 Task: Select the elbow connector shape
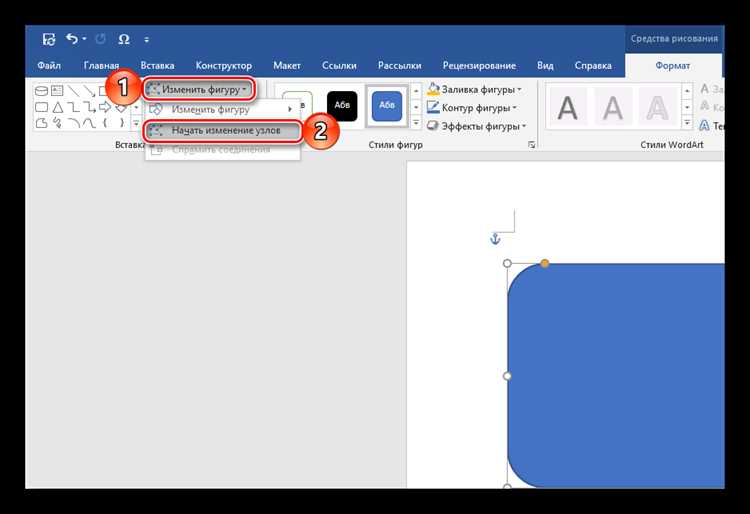pos(73,107)
